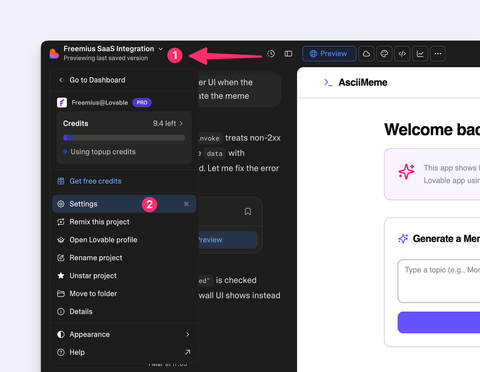
Task: Click Get free credits link
Action: [x=95, y=181]
